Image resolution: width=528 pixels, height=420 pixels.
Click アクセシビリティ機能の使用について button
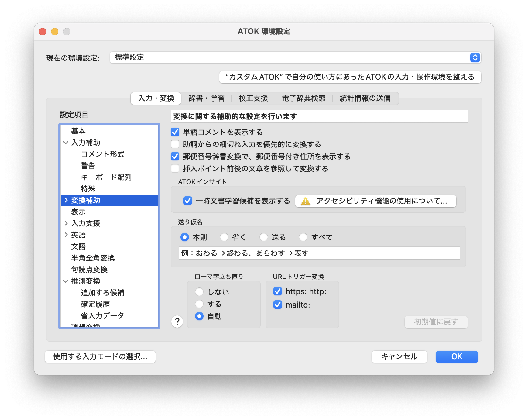coord(376,201)
